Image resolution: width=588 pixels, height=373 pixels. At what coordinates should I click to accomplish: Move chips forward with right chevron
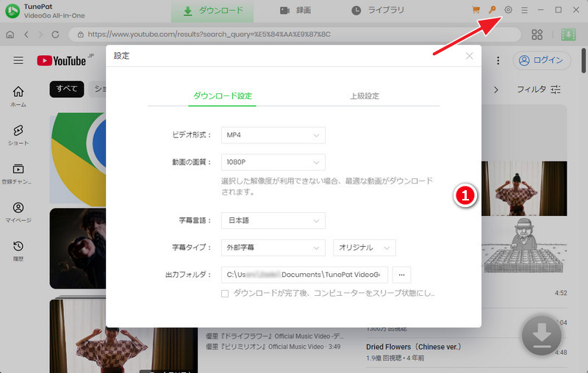(496, 90)
